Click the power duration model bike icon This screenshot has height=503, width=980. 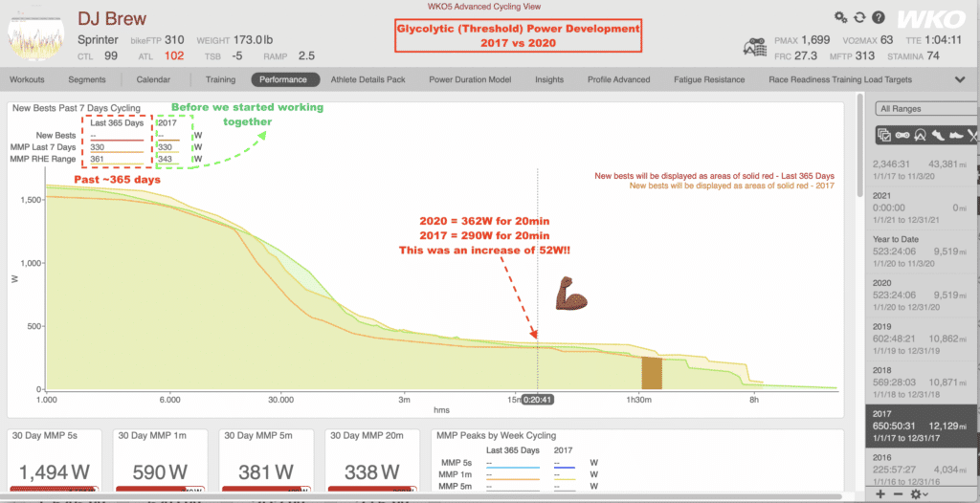click(754, 48)
